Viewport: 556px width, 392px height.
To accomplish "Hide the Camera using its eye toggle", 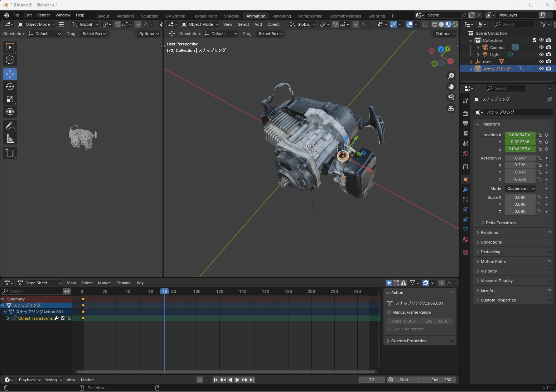I will tap(541, 47).
